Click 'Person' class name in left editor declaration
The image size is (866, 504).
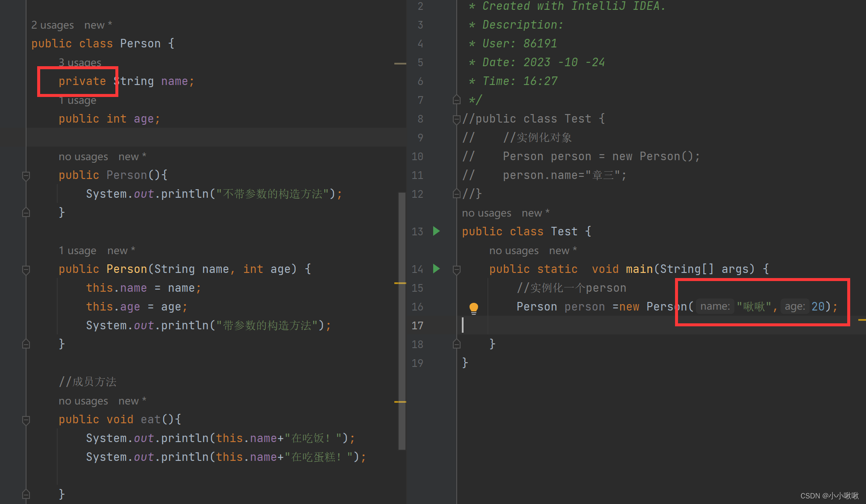(140, 44)
